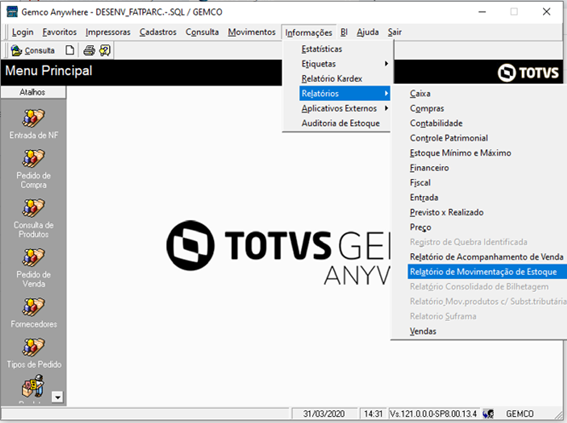This screenshot has height=423, width=567.
Task: Open the Impressoras menu
Action: (x=108, y=32)
